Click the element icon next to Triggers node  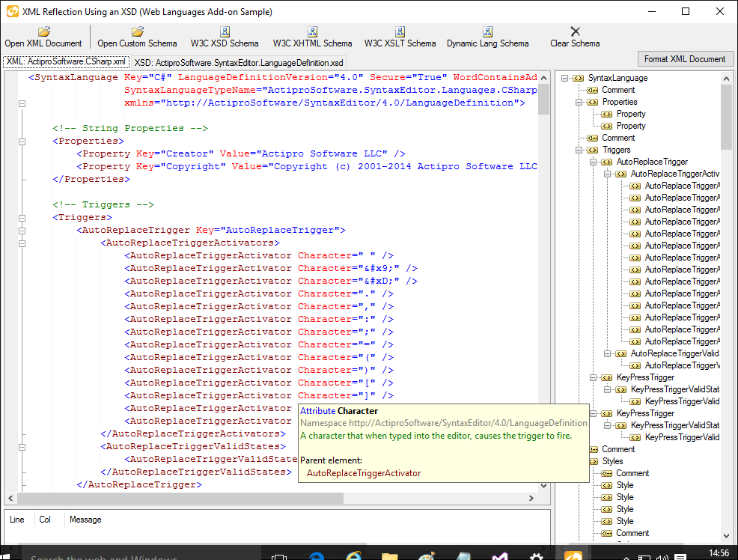click(x=593, y=150)
